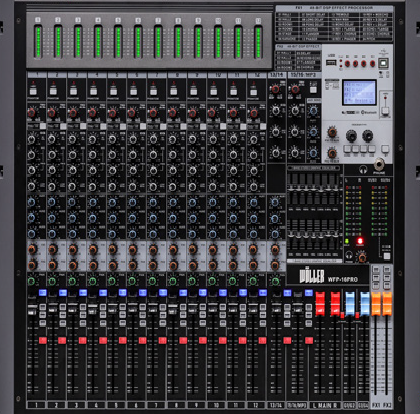The height and width of the screenshot is (414, 420).
Task: Toggle the white low-cut button on channel 2
Action: coord(63,126)
